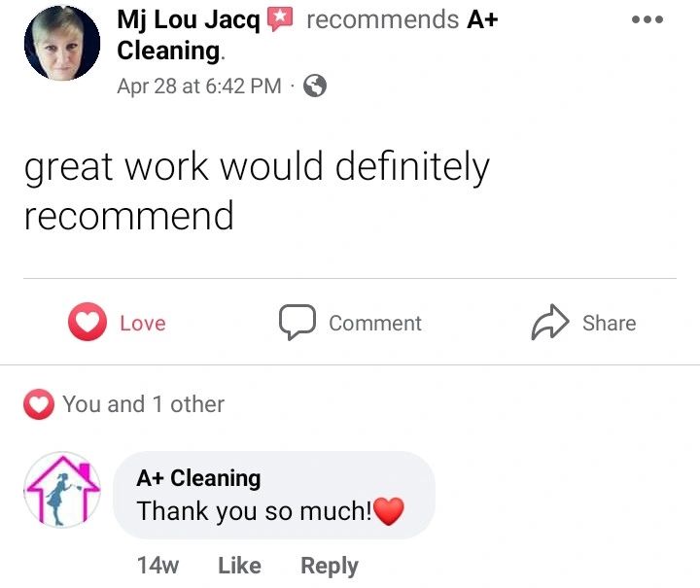Click the public globe privacy icon
Viewport: 700px width, 588px height.
point(315,86)
